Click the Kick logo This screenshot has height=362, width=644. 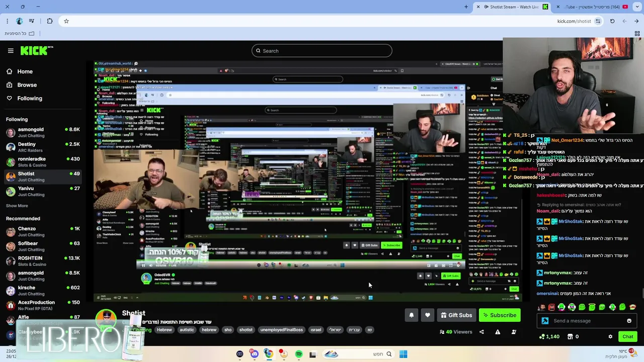click(x=37, y=50)
